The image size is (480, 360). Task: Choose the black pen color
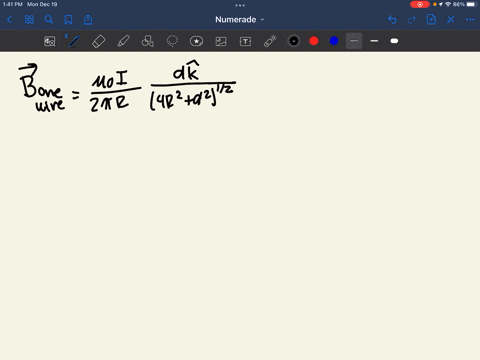click(294, 41)
